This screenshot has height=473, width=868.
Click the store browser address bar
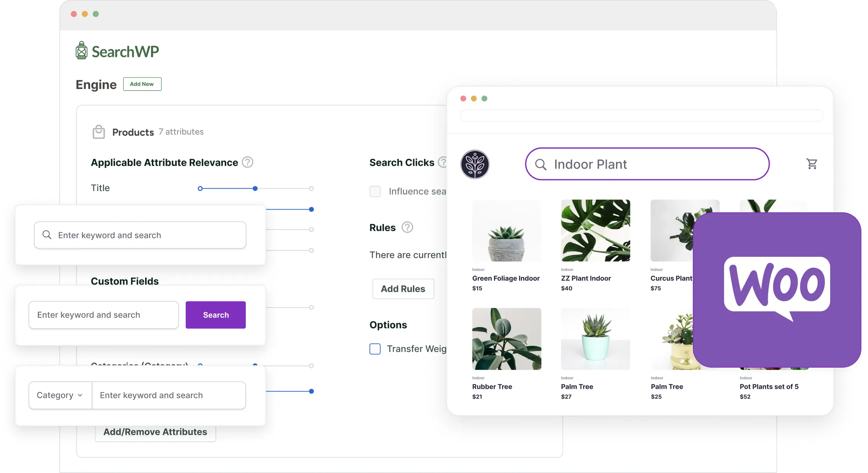(642, 116)
